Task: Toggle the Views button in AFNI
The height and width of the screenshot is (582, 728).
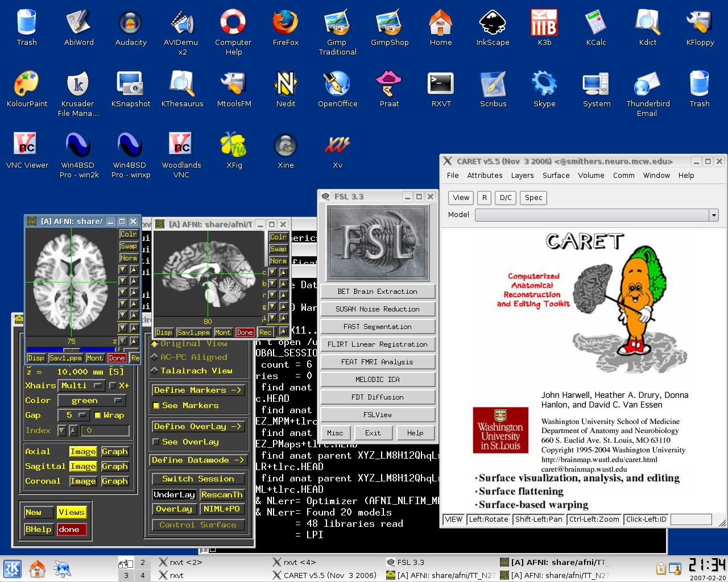Action: [x=71, y=512]
